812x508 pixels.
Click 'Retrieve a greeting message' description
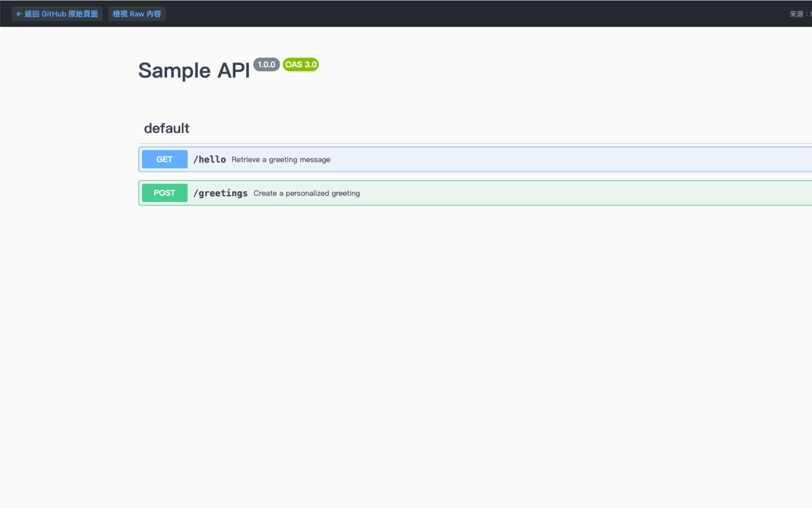(281, 159)
